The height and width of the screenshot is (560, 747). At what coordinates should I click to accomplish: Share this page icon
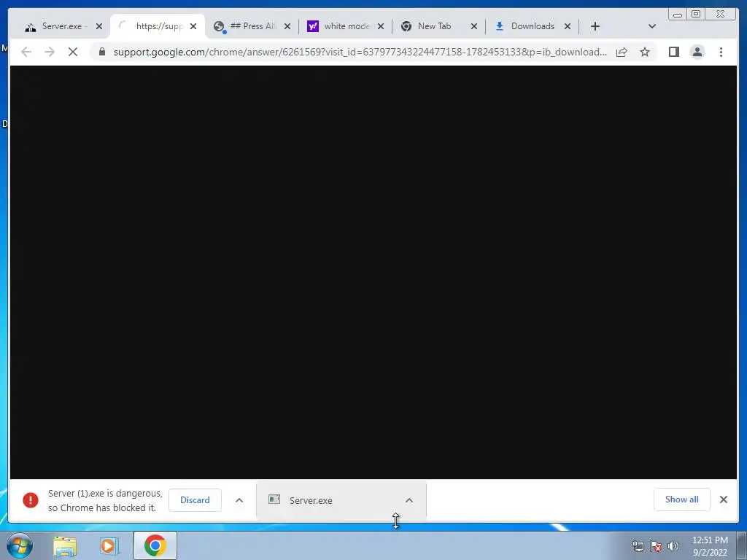pos(622,52)
